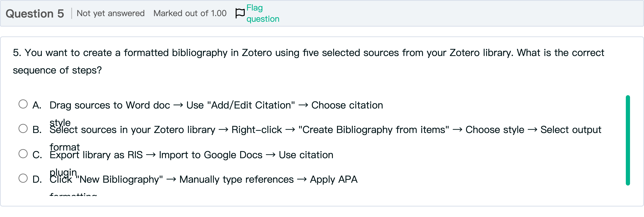Click the 'B.' option letter label

(x=37, y=130)
